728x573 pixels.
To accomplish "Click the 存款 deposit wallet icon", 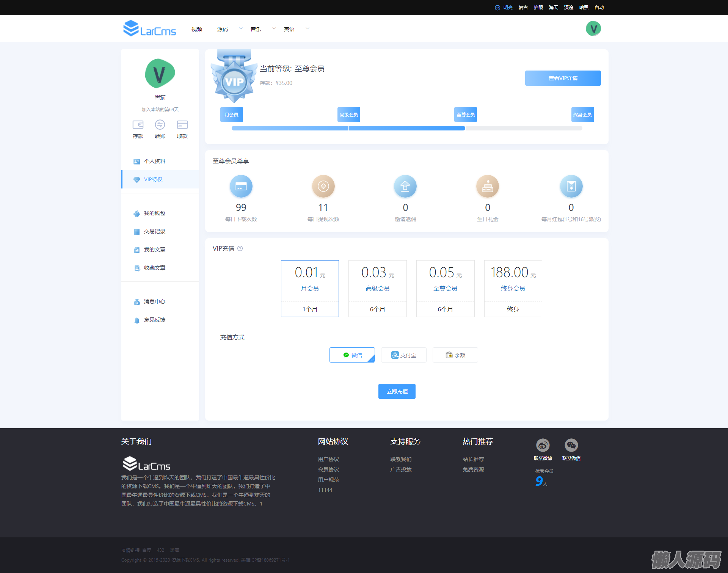I will 138,125.
